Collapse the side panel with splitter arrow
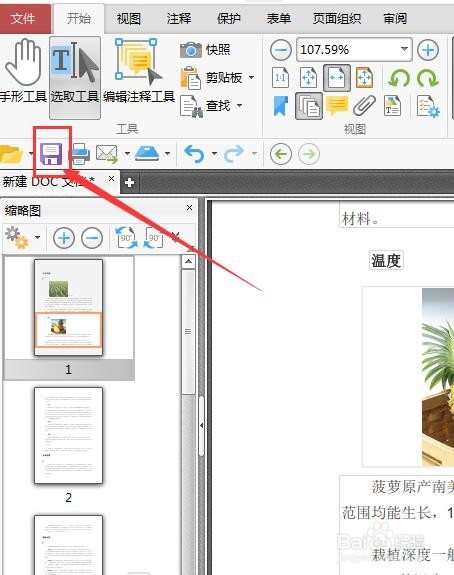 click(201, 425)
